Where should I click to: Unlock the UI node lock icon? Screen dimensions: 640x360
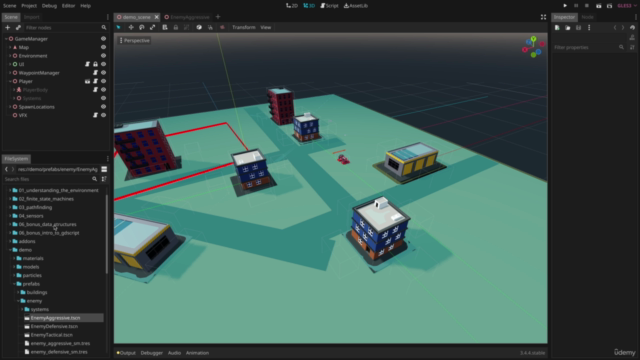click(96, 64)
